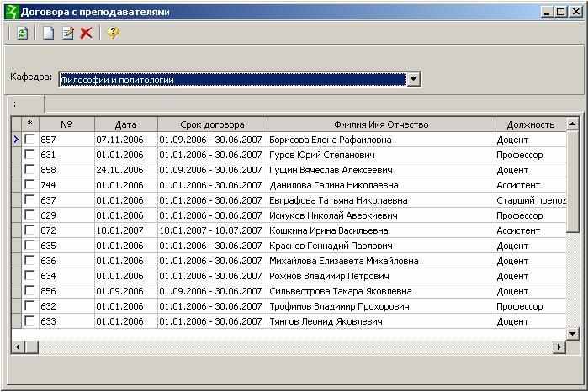Image resolution: width=588 pixels, height=392 pixels.
Task: Open help with the question mark icon
Action: [113, 34]
